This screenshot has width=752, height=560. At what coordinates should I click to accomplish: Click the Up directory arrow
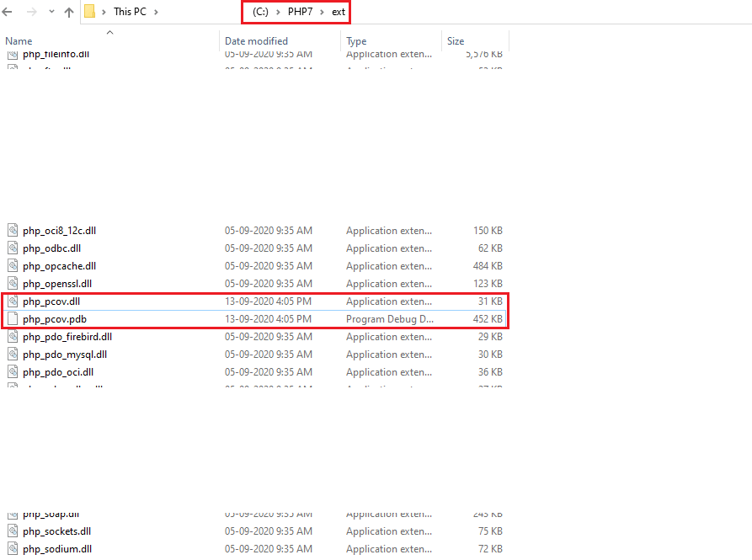[69, 13]
